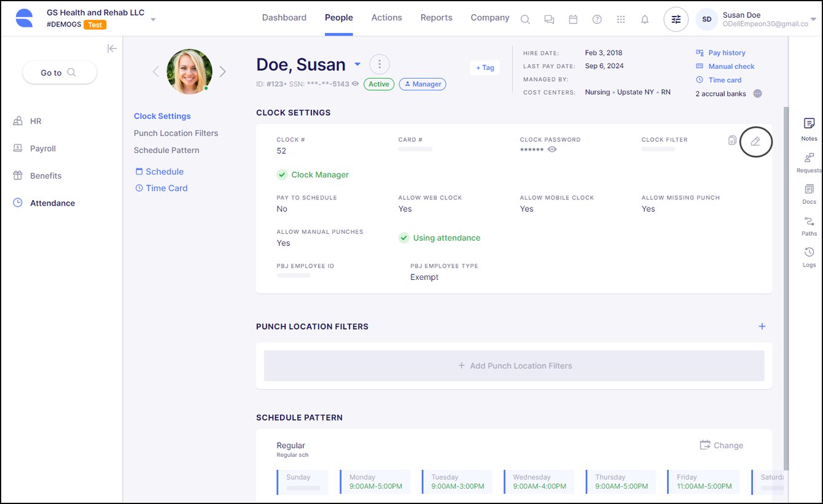Open the calendar icon in top bar

point(573,19)
